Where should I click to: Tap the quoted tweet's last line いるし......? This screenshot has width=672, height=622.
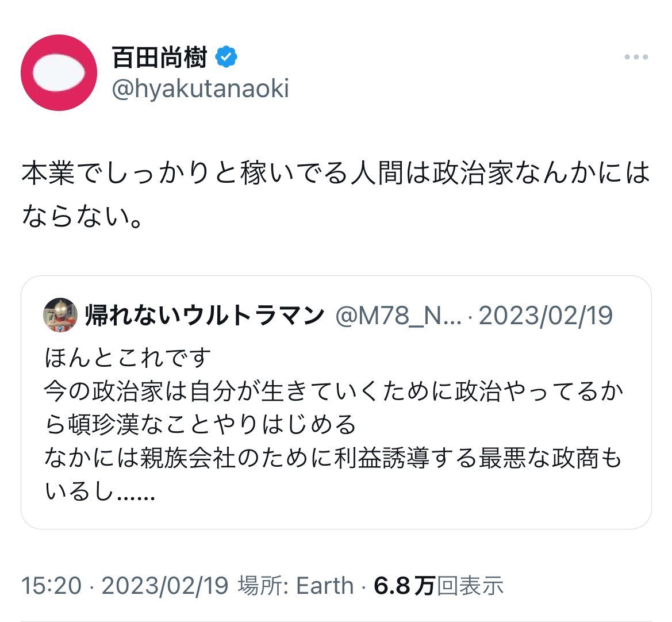[x=100, y=492]
